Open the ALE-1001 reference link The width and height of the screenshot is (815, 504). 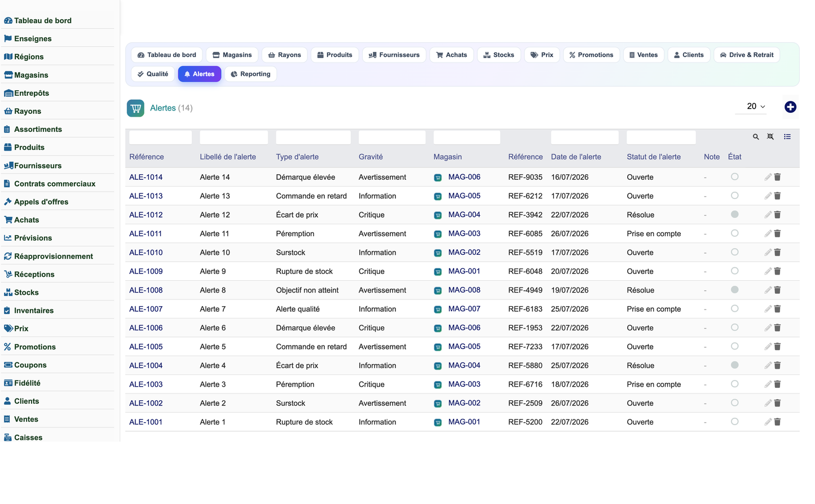click(146, 422)
